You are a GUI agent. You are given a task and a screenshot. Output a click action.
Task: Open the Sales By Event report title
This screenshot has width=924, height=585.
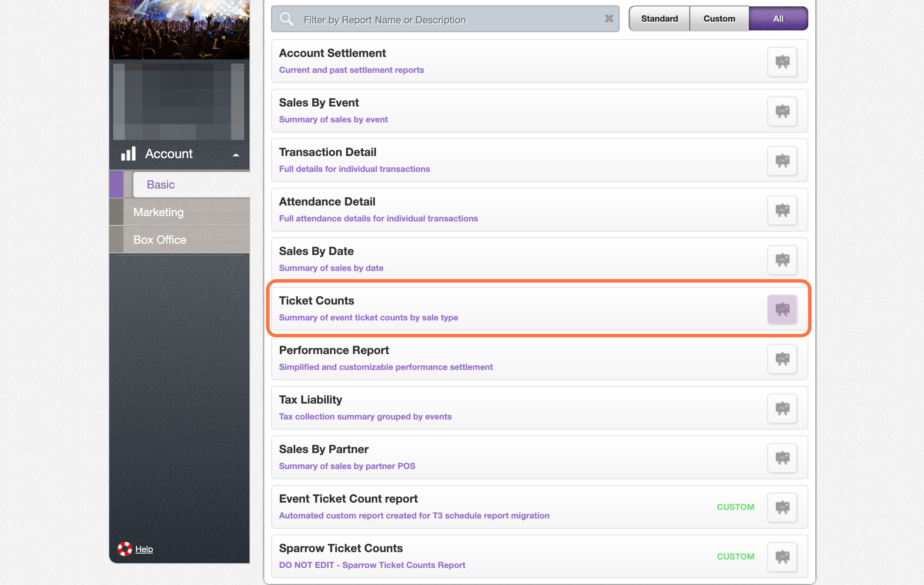coord(319,103)
